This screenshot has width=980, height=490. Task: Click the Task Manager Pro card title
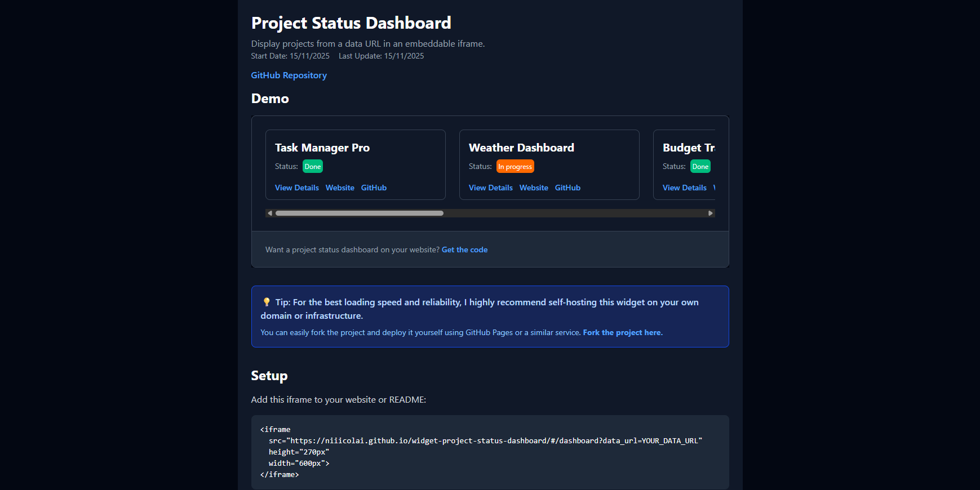pyautogui.click(x=322, y=148)
